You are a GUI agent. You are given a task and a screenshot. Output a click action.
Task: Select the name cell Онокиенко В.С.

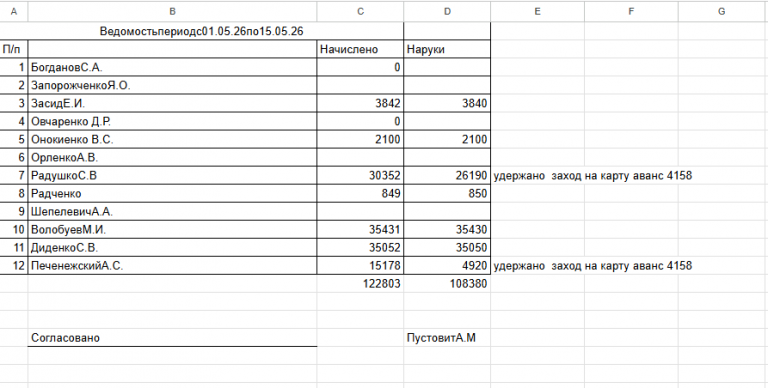coord(172,140)
